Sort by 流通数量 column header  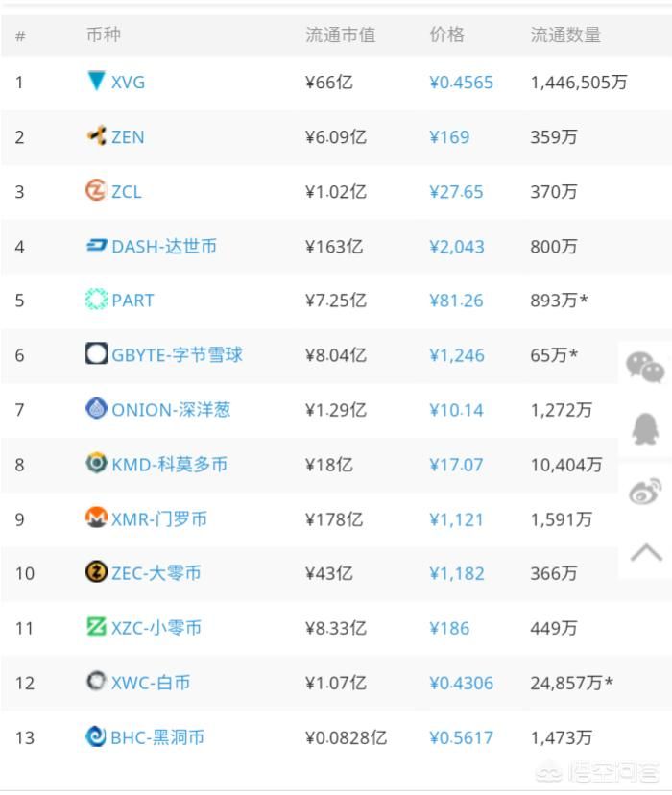click(565, 35)
